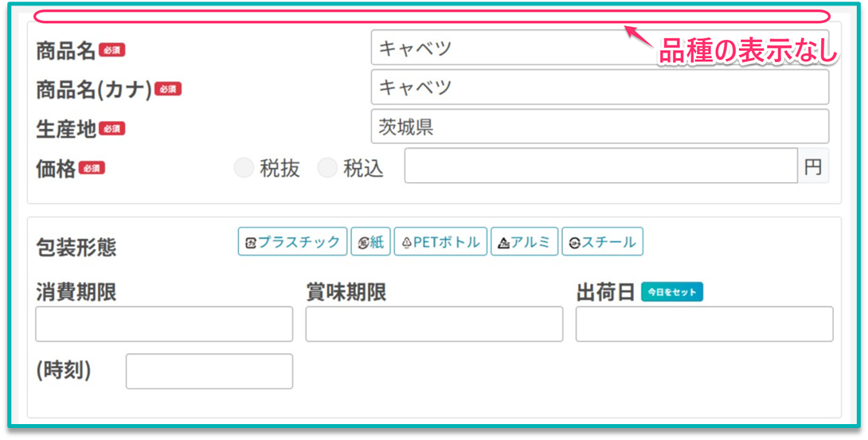This screenshot has width=868, height=440.
Task: Choose the スチール packaging mark
Action: click(602, 242)
